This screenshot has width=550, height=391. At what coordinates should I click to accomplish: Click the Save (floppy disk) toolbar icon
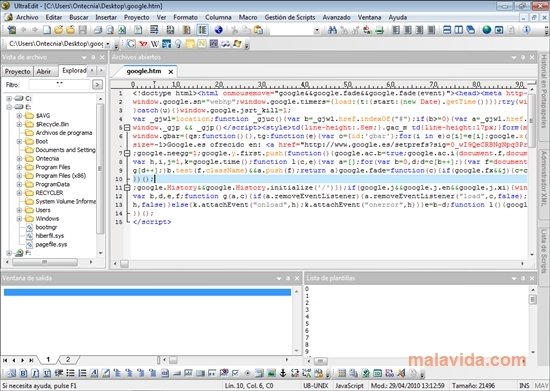click(83, 30)
